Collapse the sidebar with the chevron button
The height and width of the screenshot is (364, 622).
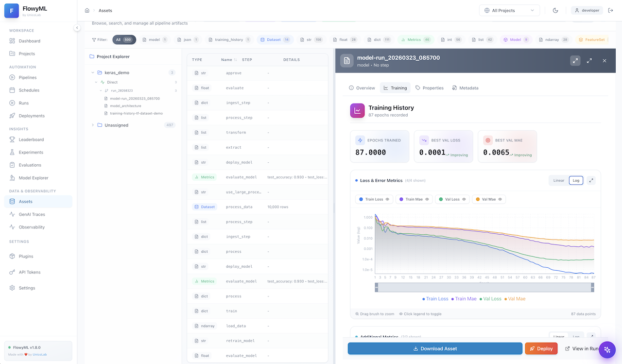[x=77, y=28]
